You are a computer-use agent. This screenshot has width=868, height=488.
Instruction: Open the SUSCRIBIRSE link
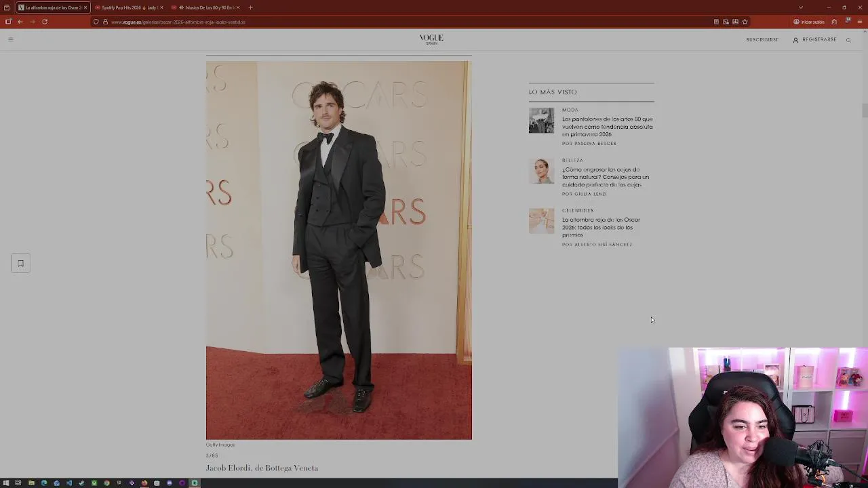click(762, 40)
